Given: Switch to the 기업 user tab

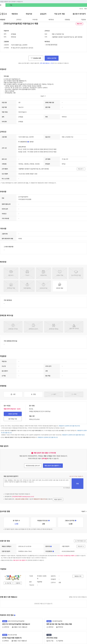Looking at the screenshot, I should [x=11, y=5].
